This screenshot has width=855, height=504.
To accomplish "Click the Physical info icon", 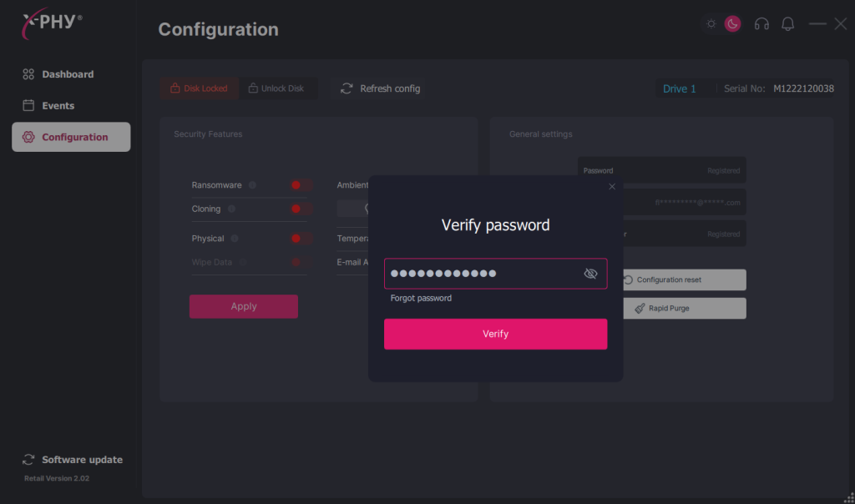I will tap(235, 239).
